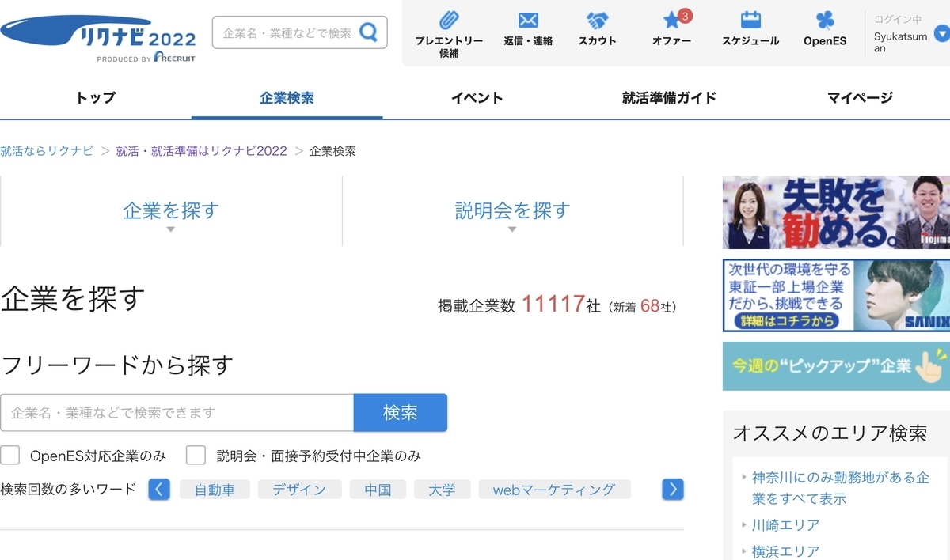
Task: Show next popular keywords with right arrow
Action: tap(672, 490)
